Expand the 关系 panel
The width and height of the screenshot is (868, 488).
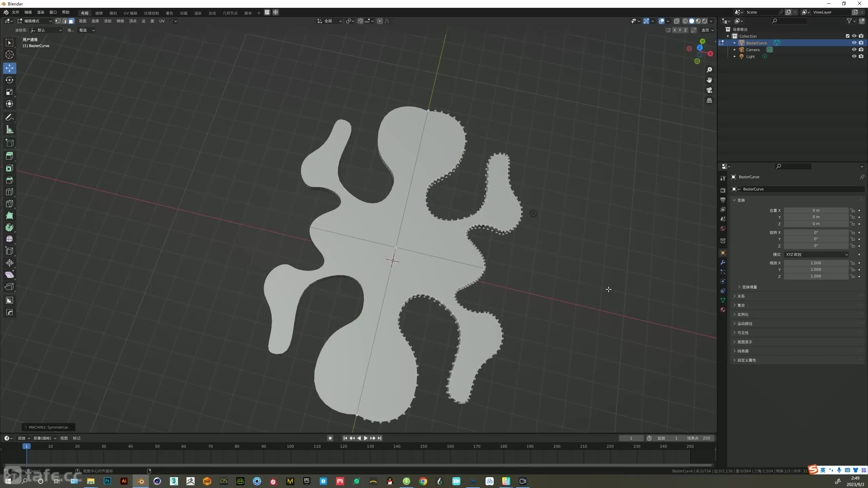click(741, 296)
